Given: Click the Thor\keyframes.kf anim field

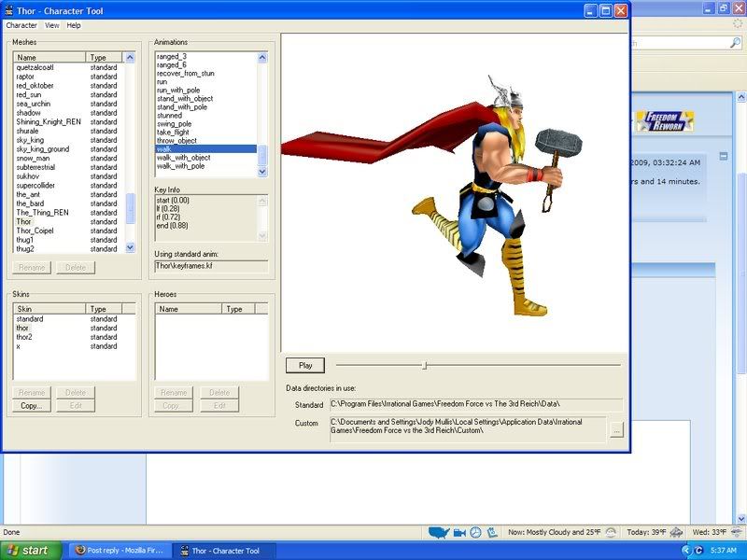Looking at the screenshot, I should (x=211, y=266).
